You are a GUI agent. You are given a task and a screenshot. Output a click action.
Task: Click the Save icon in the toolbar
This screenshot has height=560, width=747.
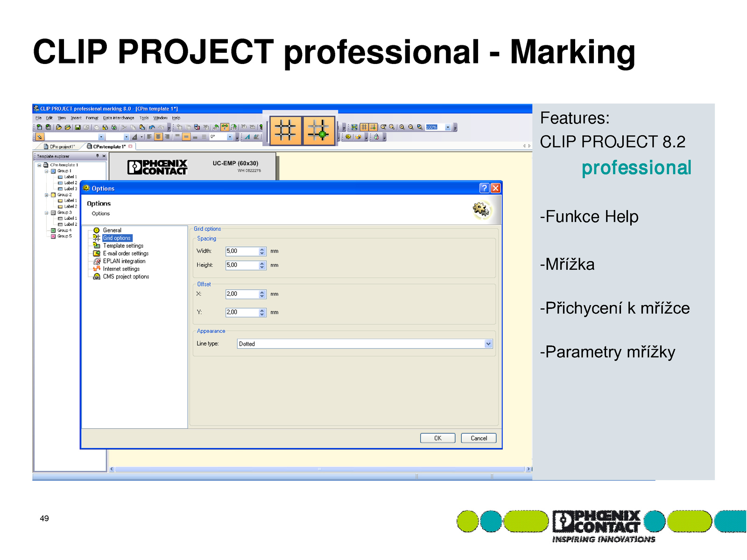click(x=78, y=127)
